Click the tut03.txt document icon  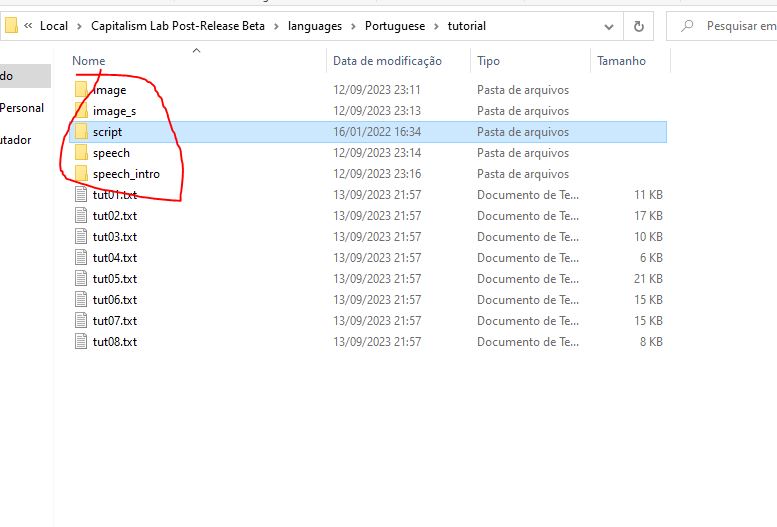pos(81,236)
